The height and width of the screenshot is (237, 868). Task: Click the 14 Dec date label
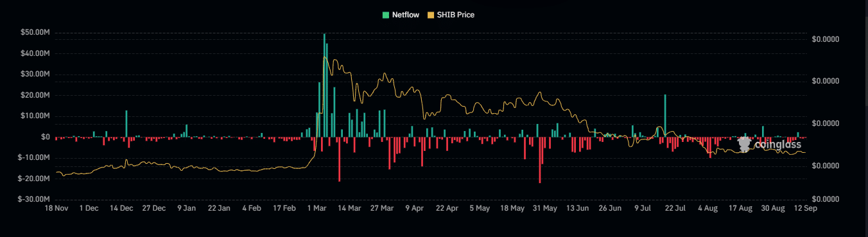[x=121, y=208]
